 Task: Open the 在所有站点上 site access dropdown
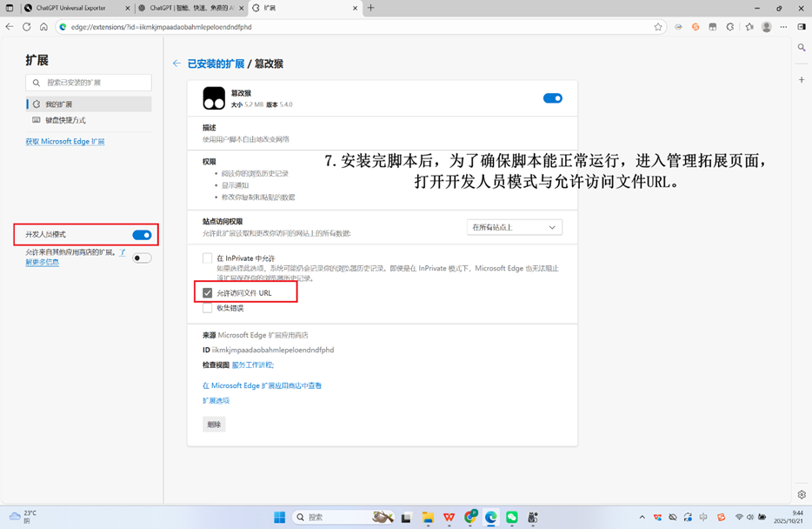point(514,227)
